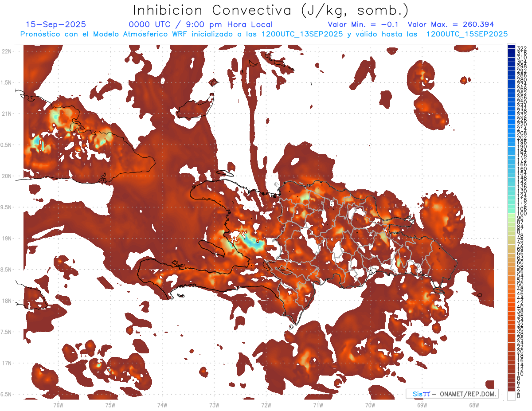This screenshot has width=532, height=411.
Task: Click the 72W longitude axis label
Action: (x=266, y=405)
